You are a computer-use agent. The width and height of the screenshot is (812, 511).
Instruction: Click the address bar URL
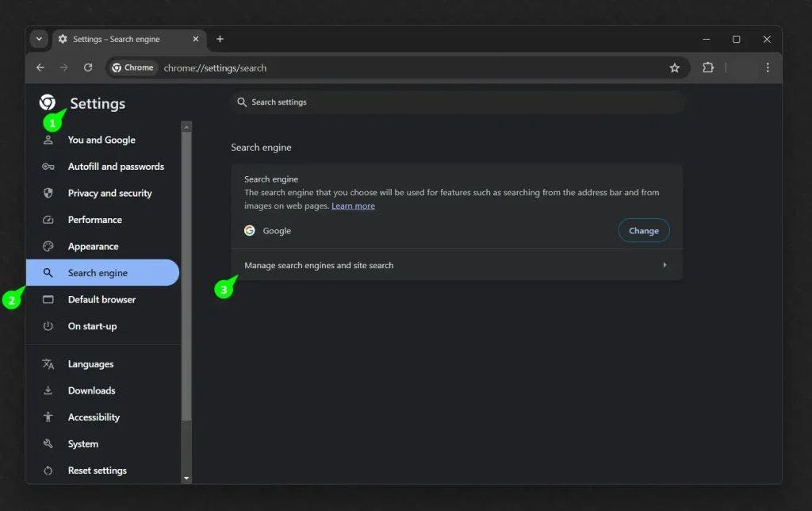click(x=216, y=68)
